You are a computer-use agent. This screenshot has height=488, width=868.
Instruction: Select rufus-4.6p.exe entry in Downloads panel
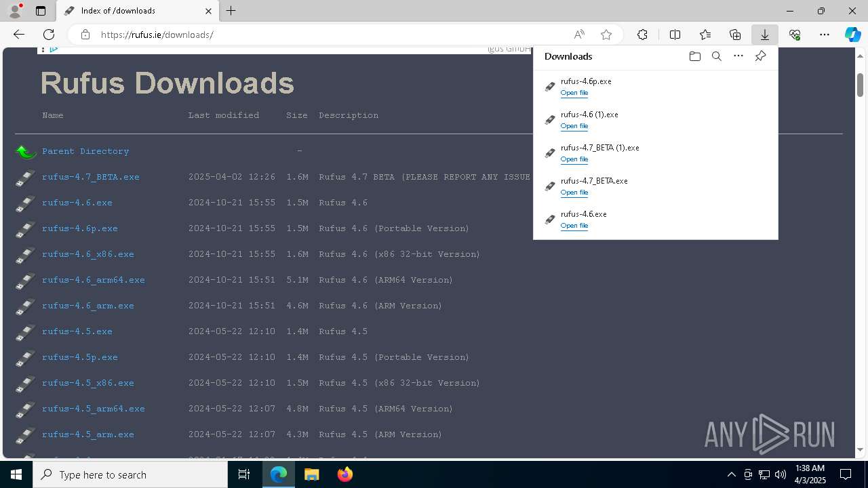pyautogui.click(x=655, y=87)
